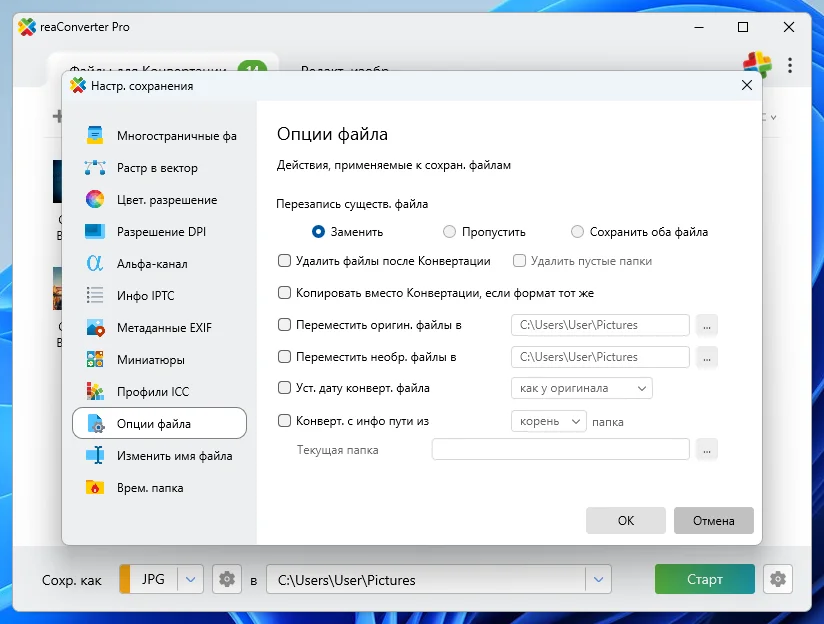
Task: Click the Профили ICC icon
Action: tap(95, 392)
